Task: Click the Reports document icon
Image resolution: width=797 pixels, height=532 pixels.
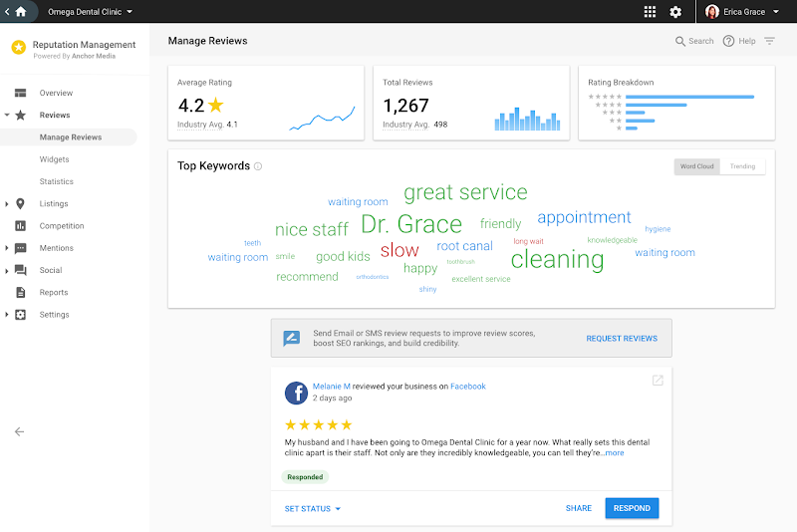Action: click(20, 292)
